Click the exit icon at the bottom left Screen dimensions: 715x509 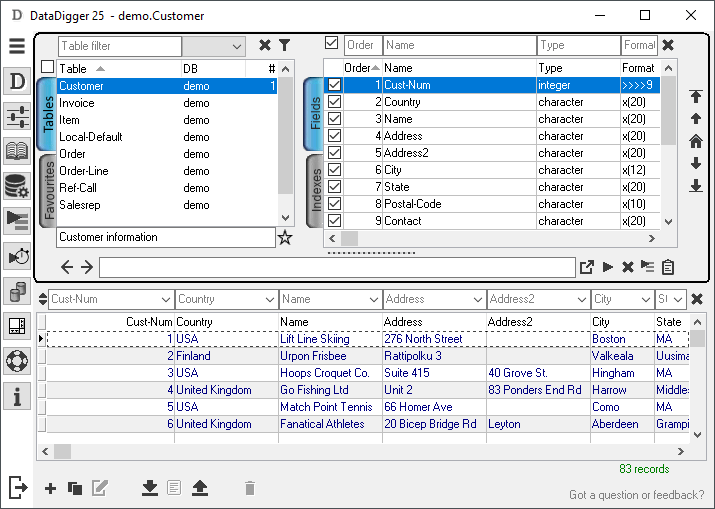coord(16,487)
